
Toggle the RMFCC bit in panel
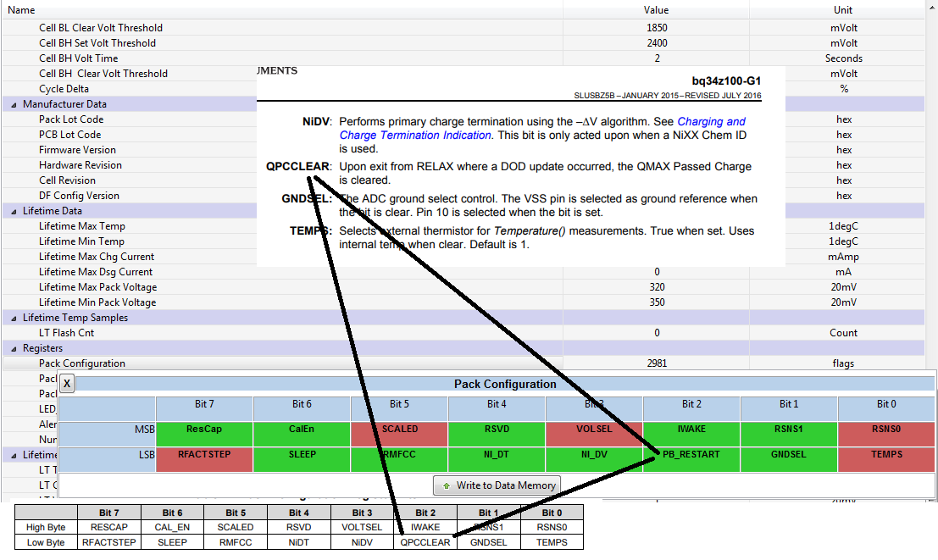click(x=400, y=459)
